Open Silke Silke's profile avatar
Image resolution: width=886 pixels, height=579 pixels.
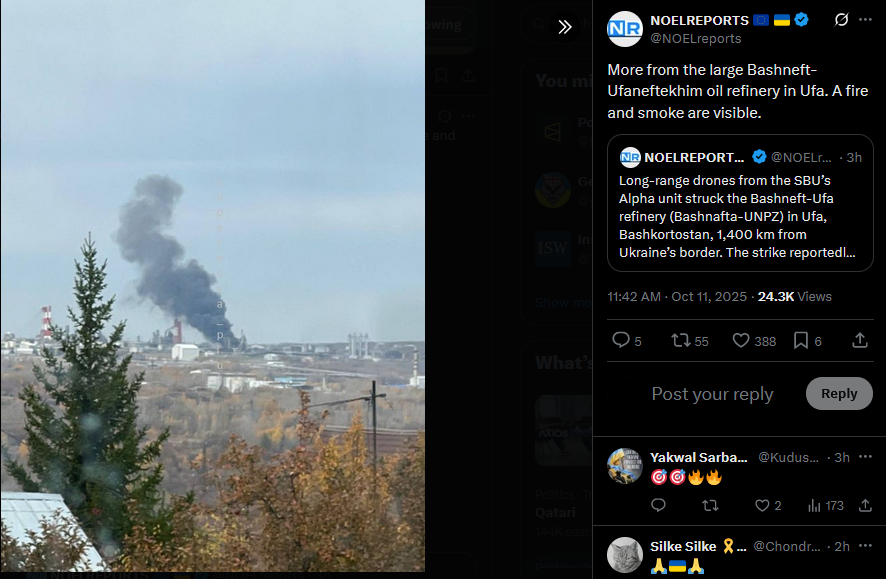click(x=624, y=555)
